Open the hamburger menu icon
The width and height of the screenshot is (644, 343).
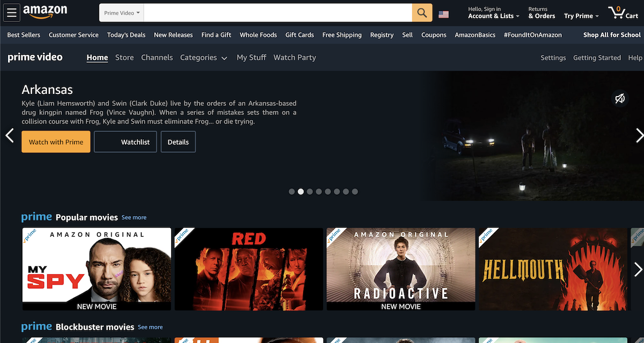(x=12, y=13)
